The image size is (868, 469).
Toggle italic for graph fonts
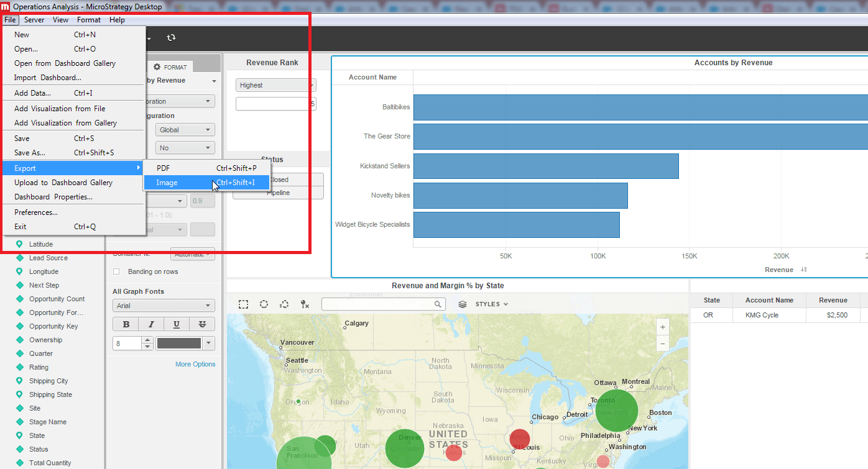(x=151, y=324)
